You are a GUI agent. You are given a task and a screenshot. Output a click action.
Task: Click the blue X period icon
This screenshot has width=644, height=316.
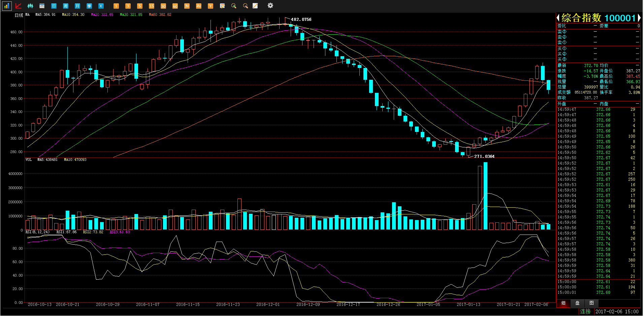(x=101, y=6)
